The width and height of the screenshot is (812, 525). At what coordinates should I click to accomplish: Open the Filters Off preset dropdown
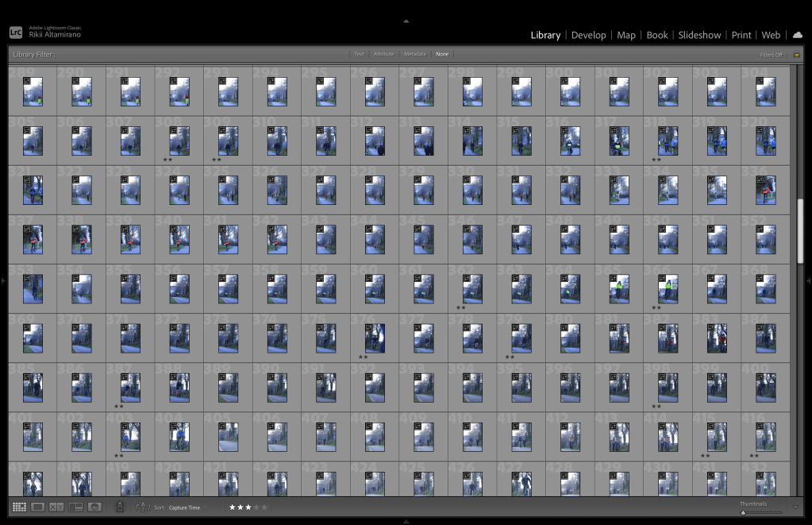click(x=771, y=55)
